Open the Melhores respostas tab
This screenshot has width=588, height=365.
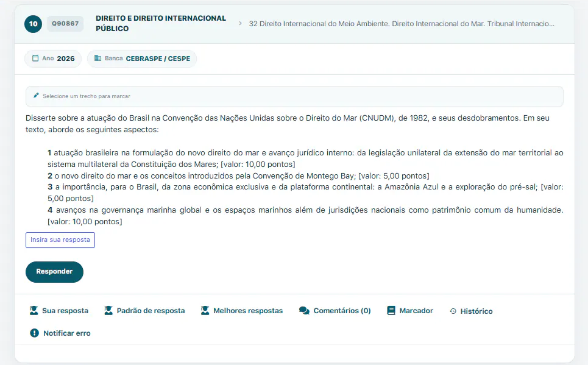click(x=241, y=311)
